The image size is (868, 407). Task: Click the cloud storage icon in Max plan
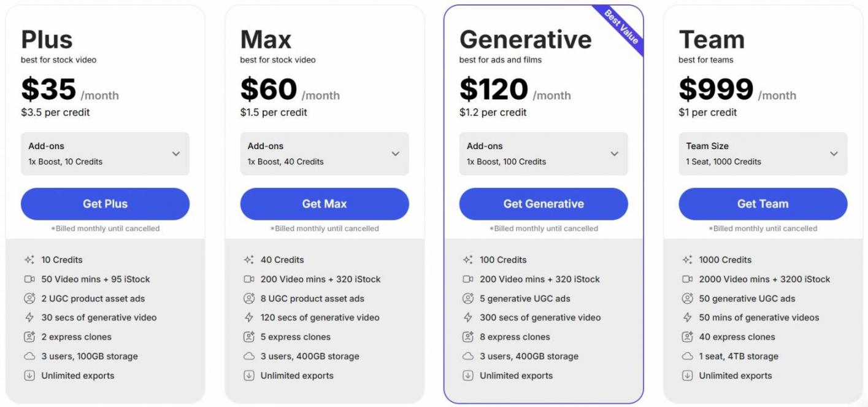(x=248, y=356)
